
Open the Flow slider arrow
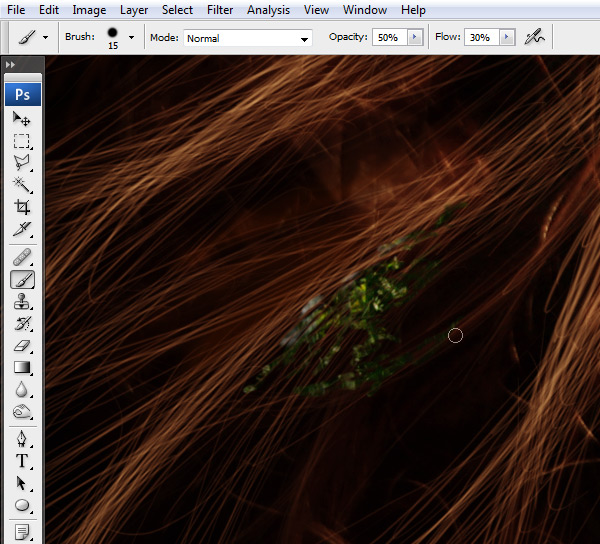(x=507, y=37)
